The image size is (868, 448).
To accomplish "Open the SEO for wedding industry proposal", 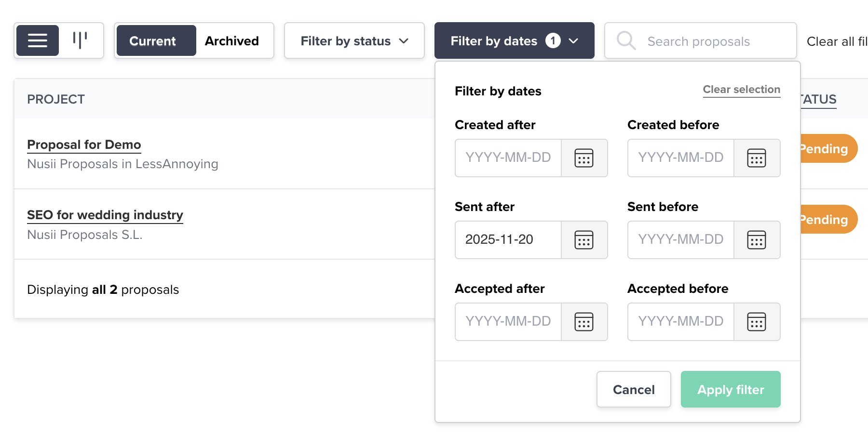I will pyautogui.click(x=105, y=215).
